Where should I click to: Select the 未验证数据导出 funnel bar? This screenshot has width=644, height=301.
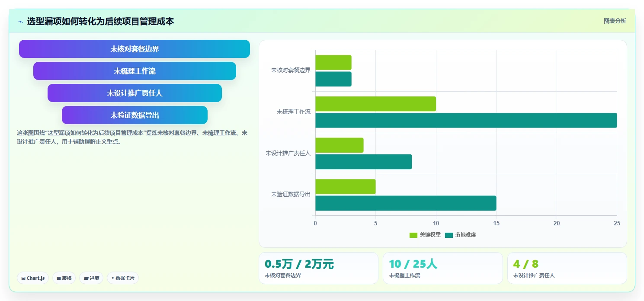(135, 115)
